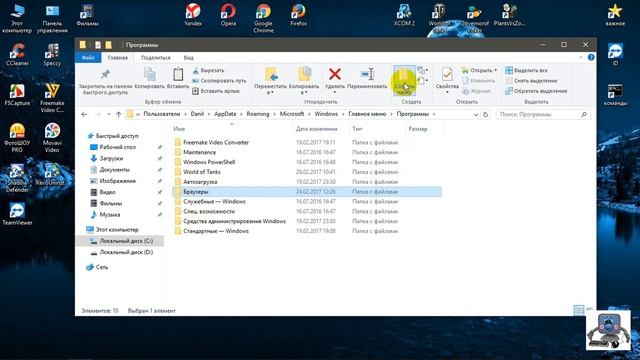Viewport: 640px width, 360px height.
Task: Click the Help question mark icon
Action: pyautogui.click(x=591, y=58)
